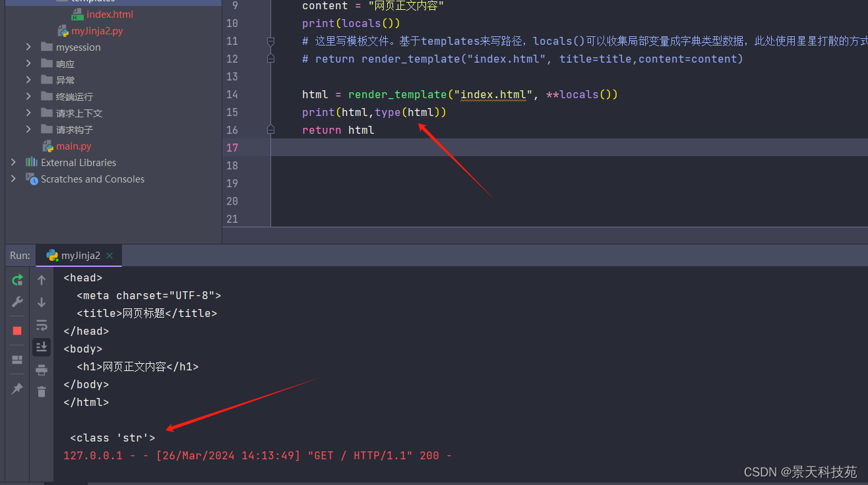
Task: Click the External Libraries icon
Action: [x=31, y=162]
